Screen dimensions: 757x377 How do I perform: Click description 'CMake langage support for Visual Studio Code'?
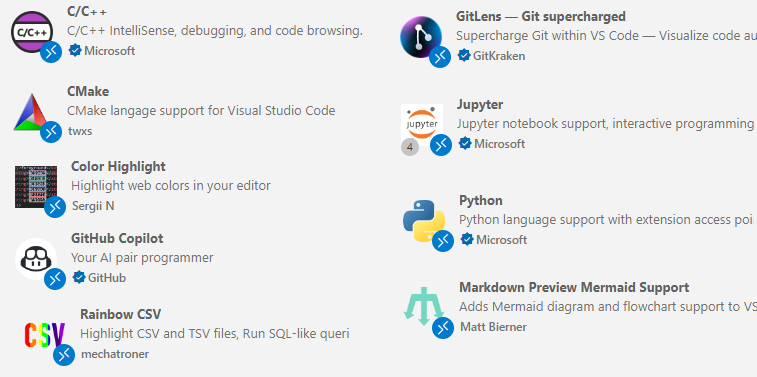201,111
